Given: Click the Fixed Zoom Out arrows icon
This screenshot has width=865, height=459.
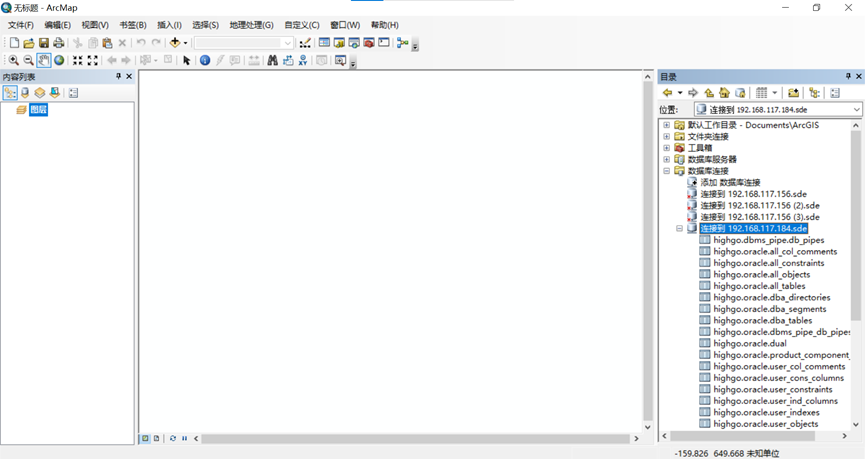Looking at the screenshot, I should click(x=93, y=60).
